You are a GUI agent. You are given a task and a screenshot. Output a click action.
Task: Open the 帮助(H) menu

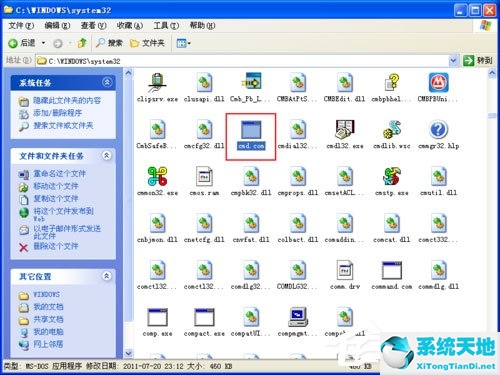202,25
